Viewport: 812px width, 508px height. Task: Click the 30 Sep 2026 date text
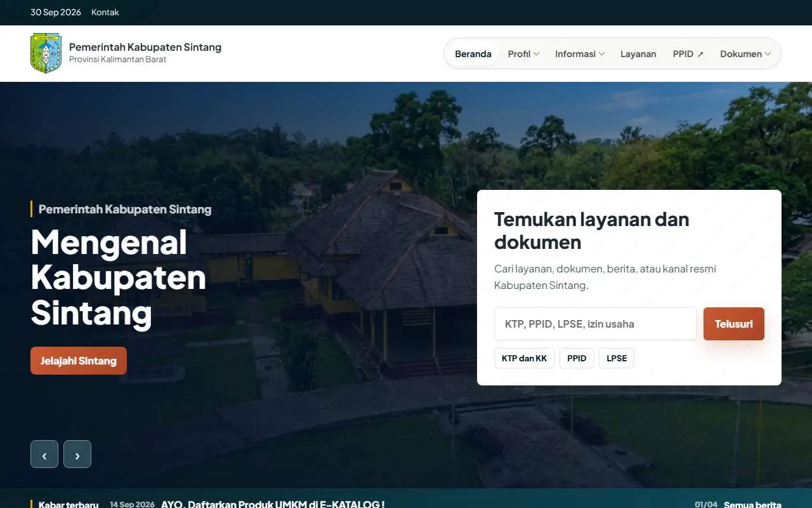(x=56, y=12)
